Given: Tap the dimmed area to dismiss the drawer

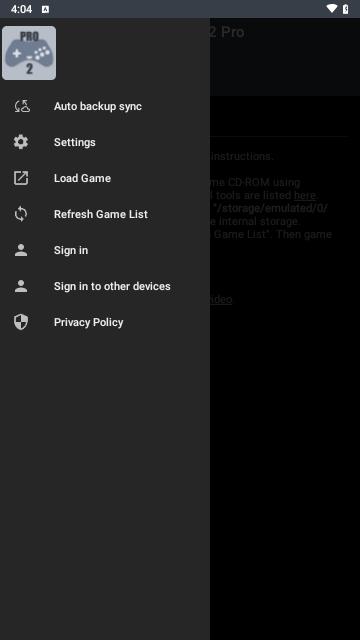Looking at the screenshot, I should pyautogui.click(x=285, y=449).
